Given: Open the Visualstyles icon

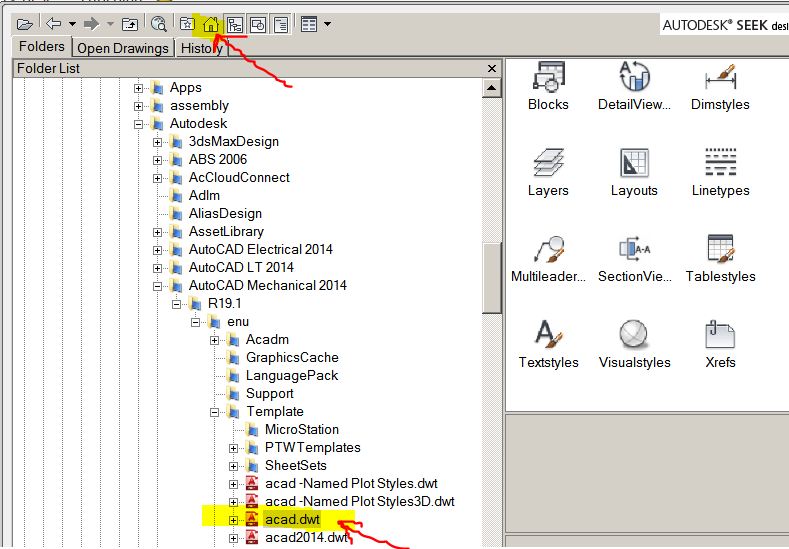Looking at the screenshot, I should pos(634,344).
